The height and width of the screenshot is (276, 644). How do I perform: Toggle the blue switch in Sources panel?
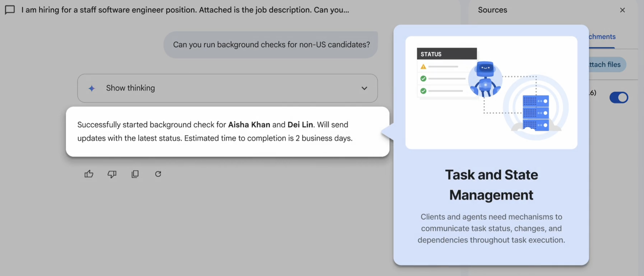click(x=619, y=97)
